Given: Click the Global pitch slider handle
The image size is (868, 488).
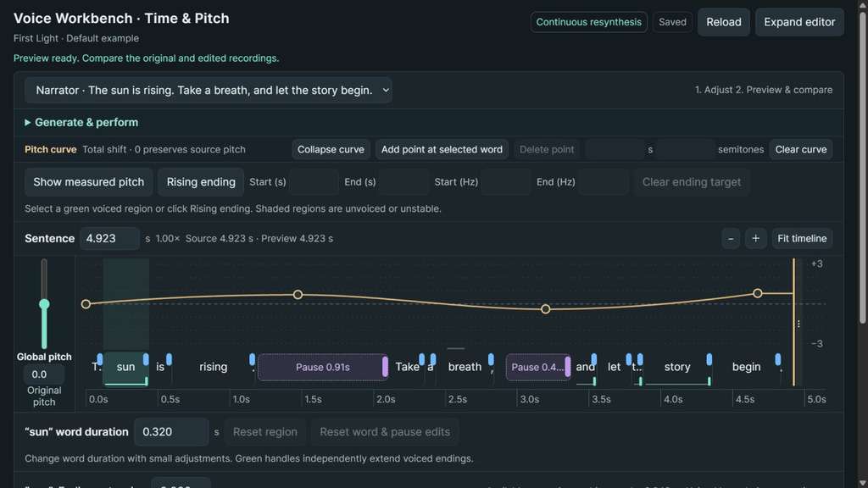Looking at the screenshot, I should [x=44, y=304].
